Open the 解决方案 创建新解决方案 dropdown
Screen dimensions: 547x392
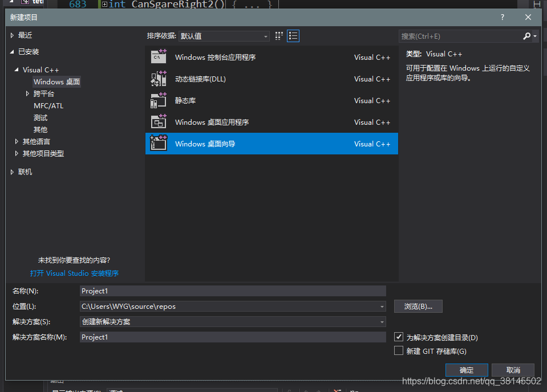[x=233, y=321]
